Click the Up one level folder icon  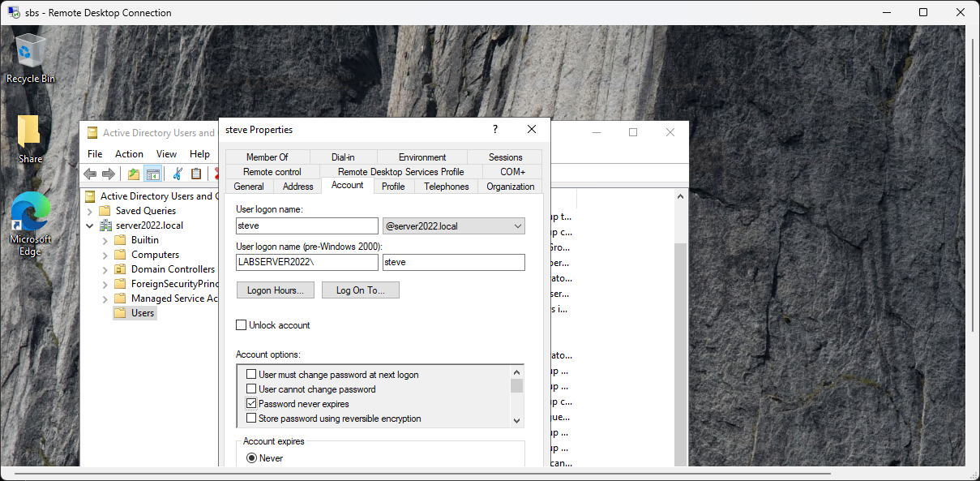pos(134,174)
